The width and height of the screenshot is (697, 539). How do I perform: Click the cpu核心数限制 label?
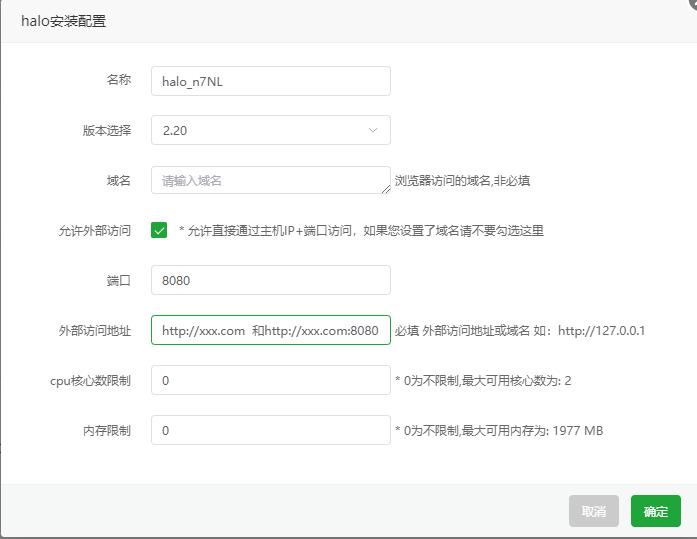click(90, 381)
